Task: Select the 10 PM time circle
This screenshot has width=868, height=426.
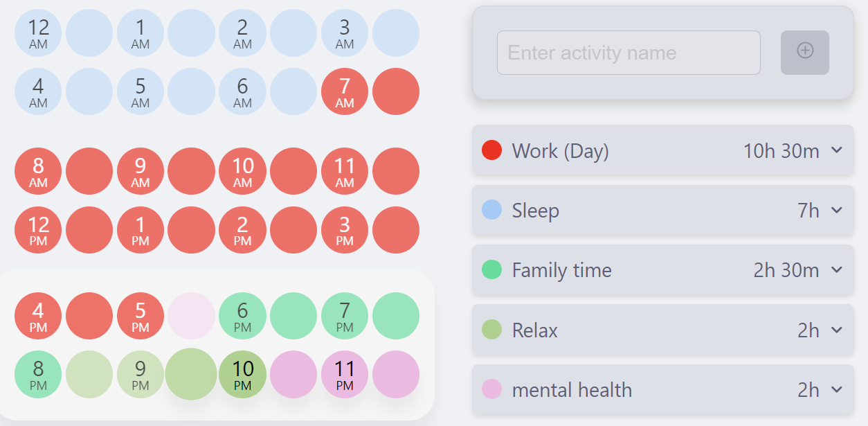Action: pos(242,374)
